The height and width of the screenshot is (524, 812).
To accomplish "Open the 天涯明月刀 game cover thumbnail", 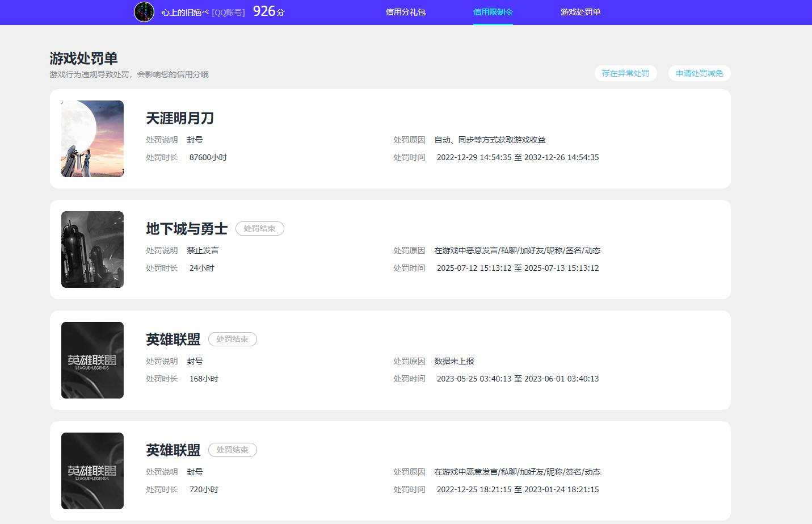I will (92, 139).
